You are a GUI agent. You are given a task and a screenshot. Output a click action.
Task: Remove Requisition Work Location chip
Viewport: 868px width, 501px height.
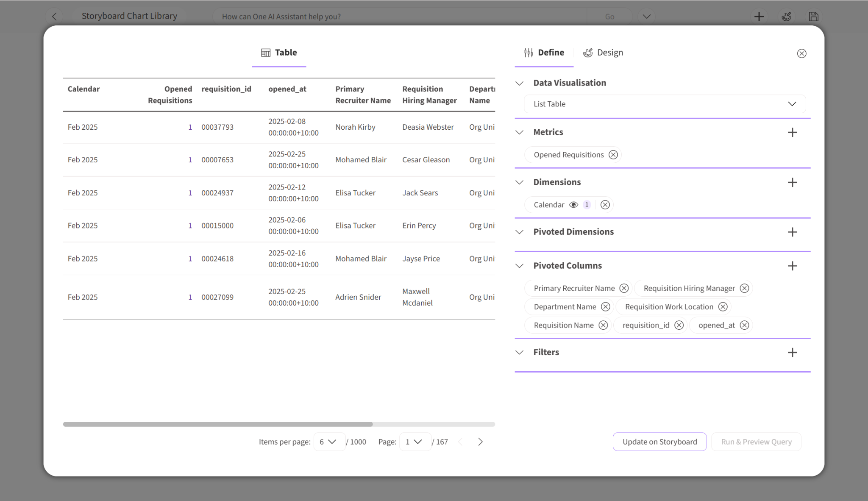click(723, 307)
